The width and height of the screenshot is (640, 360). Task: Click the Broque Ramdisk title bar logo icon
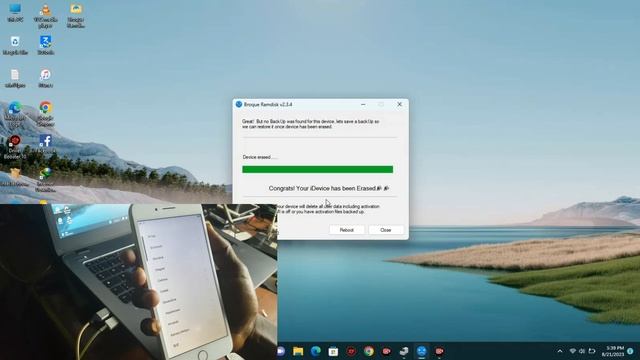[239, 104]
